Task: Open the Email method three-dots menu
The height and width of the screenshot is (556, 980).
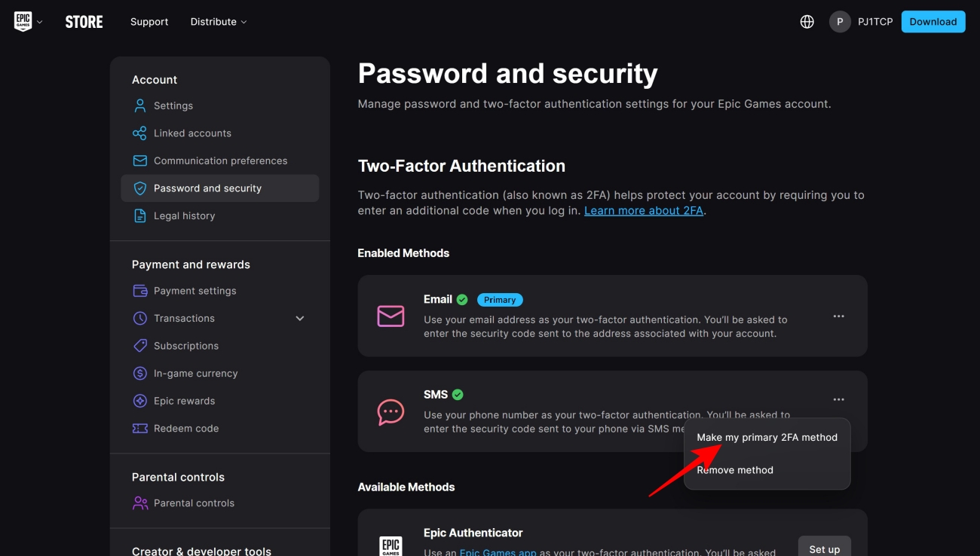Action: point(838,316)
